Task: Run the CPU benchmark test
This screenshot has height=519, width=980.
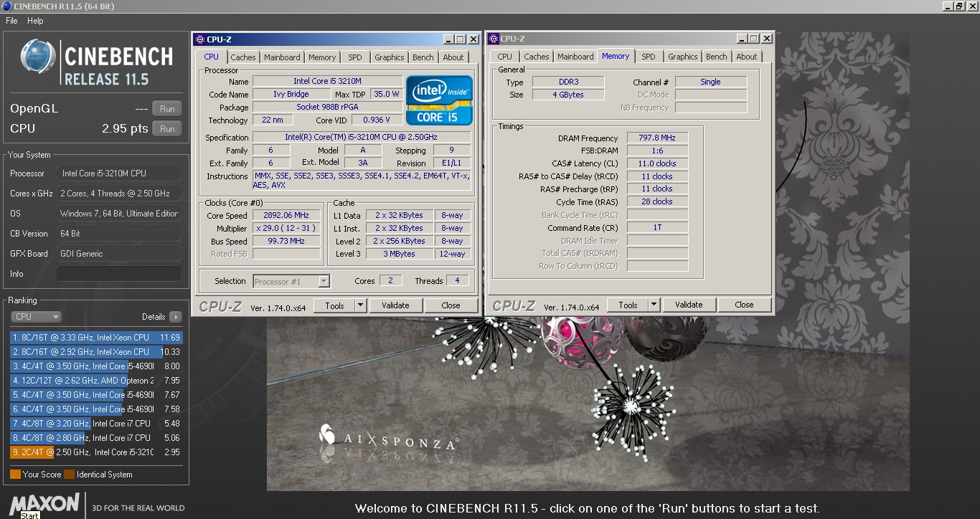Action: (x=167, y=129)
